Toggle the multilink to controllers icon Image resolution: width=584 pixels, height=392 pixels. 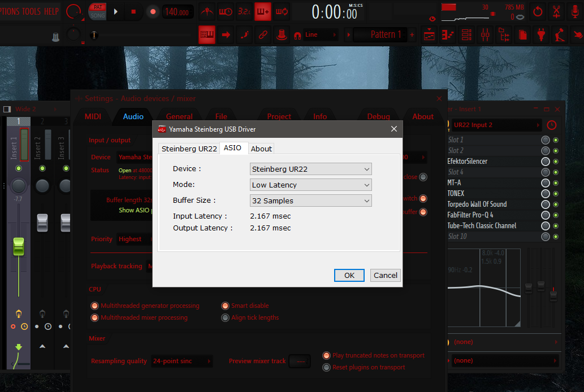282,35
